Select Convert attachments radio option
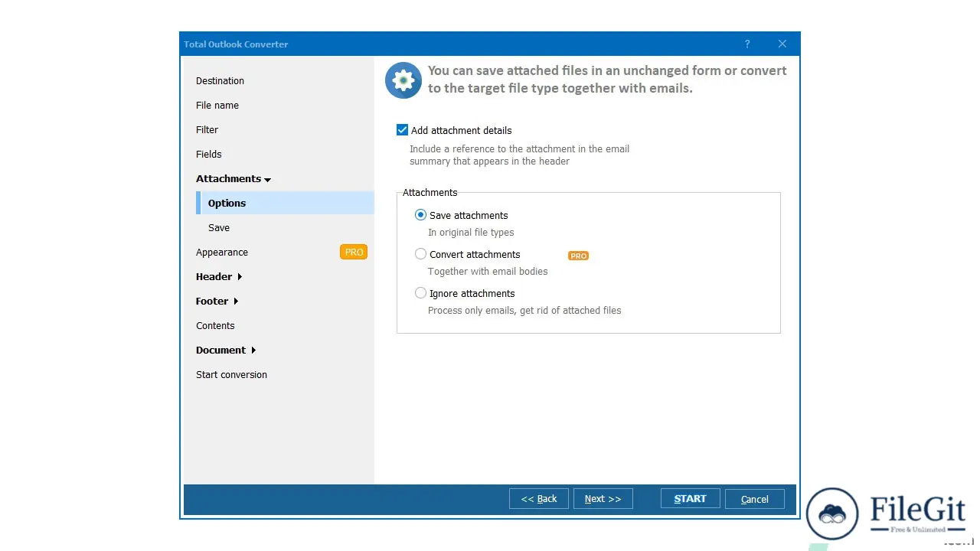This screenshot has width=980, height=551. 420,254
